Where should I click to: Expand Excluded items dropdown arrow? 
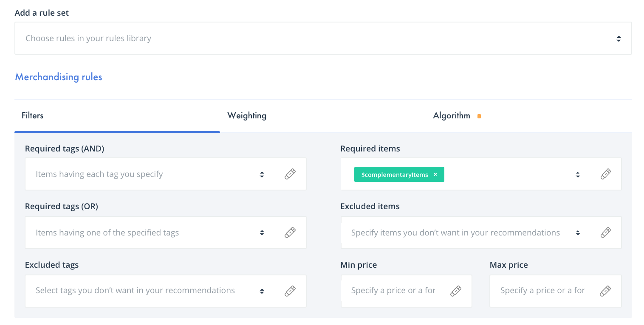[x=578, y=233]
